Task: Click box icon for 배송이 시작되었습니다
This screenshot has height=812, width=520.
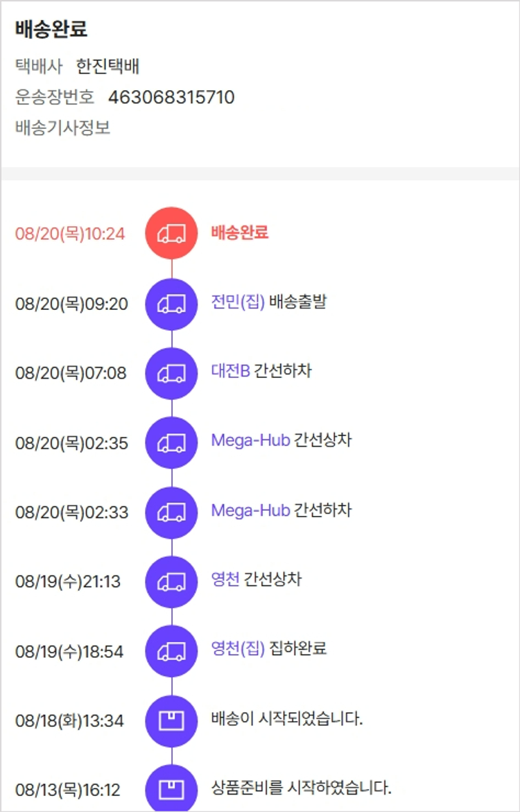Action: tap(171, 720)
